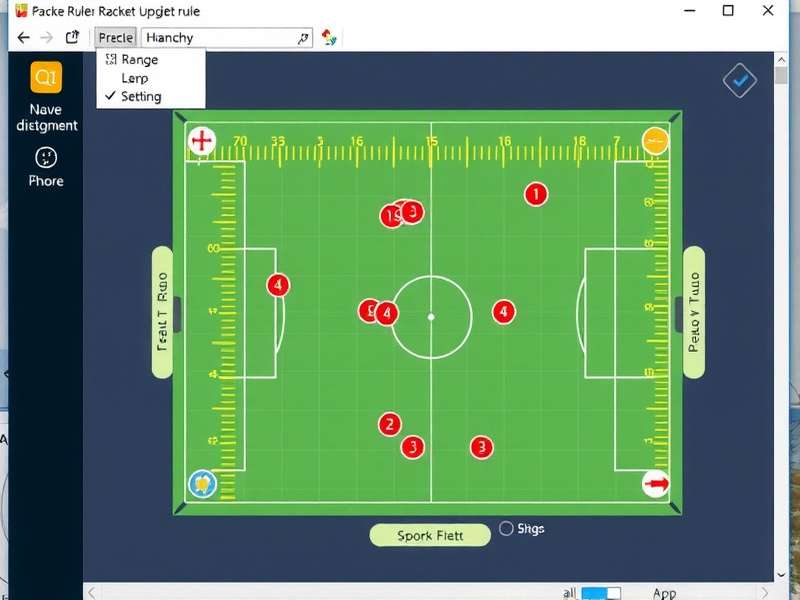Click the red cross flag icon on the field
Screen dimensions: 800x600
[x=200, y=140]
